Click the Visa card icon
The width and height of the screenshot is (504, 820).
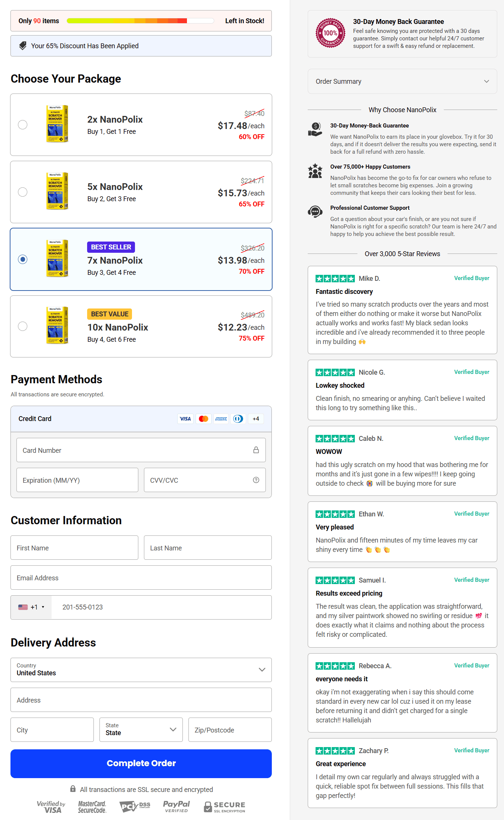[x=185, y=419]
